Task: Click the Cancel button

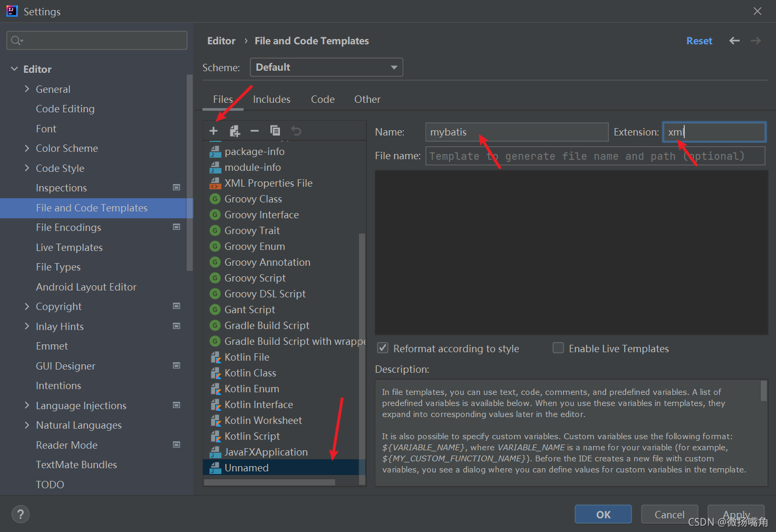Action: pyautogui.click(x=670, y=515)
